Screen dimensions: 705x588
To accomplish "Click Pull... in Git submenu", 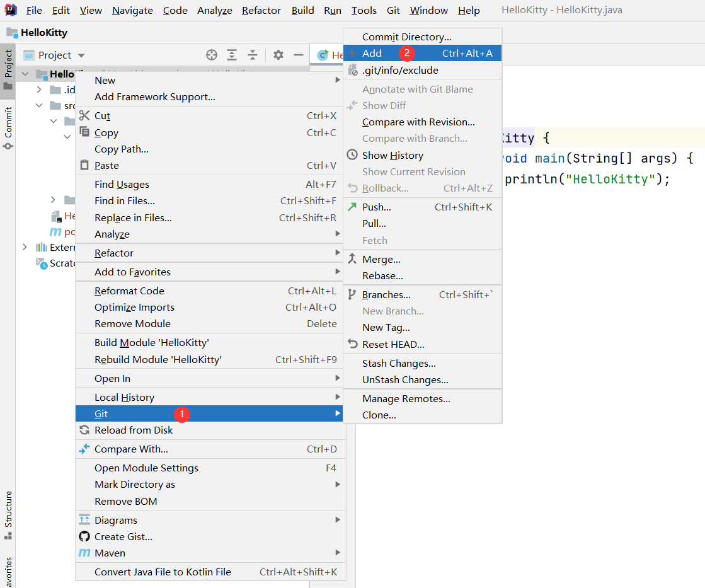I will tap(422, 224).
